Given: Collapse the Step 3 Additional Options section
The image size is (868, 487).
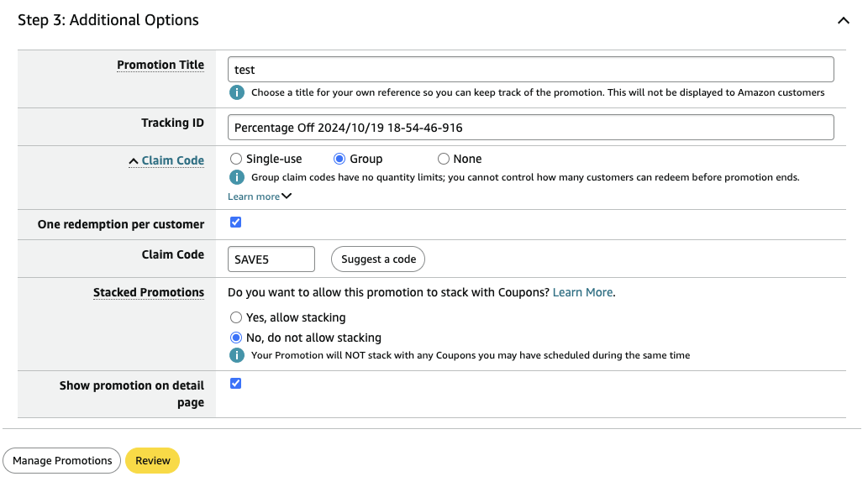Looking at the screenshot, I should point(843,20).
